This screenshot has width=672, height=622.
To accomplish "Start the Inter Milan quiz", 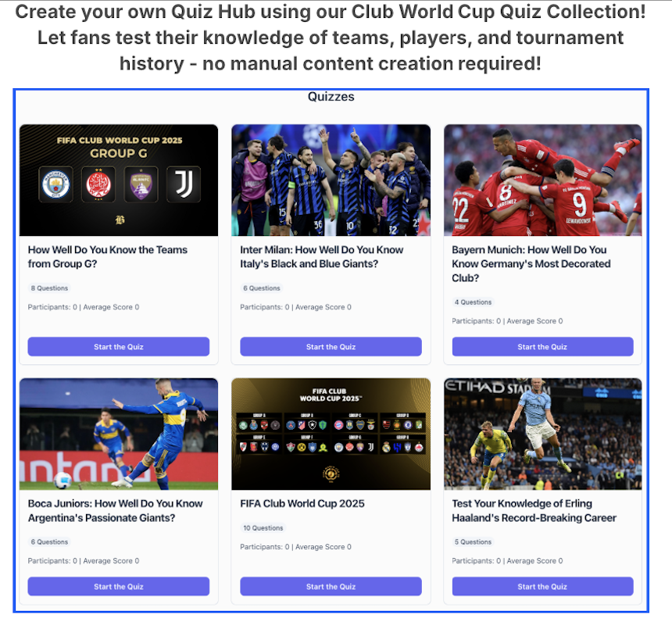I will pyautogui.click(x=331, y=347).
